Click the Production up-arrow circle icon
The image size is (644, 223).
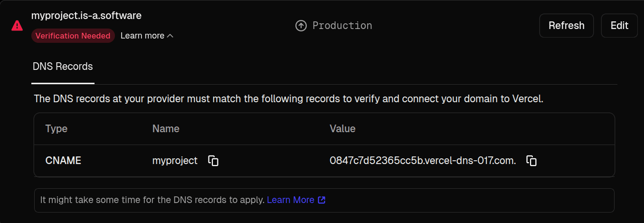pyautogui.click(x=301, y=26)
